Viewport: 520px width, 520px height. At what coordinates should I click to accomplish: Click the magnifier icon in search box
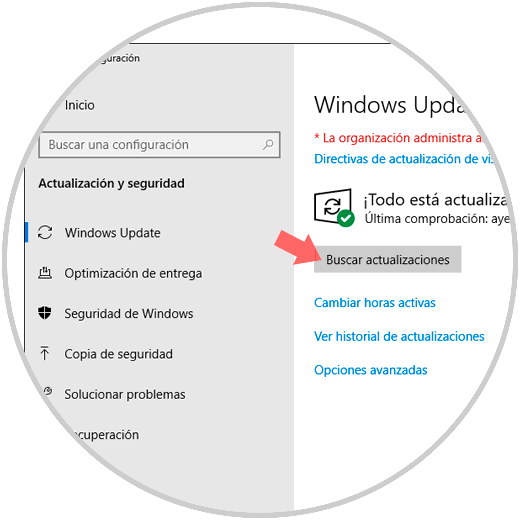[268, 145]
